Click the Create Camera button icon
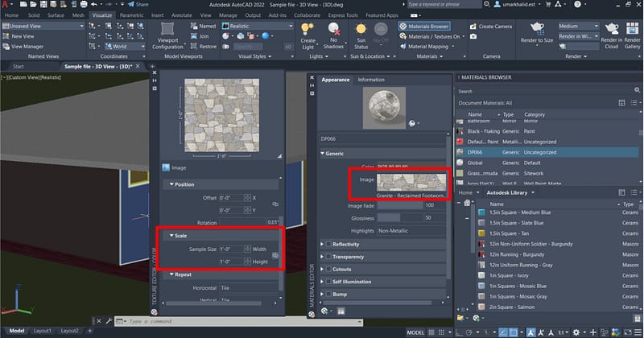This screenshot has height=338, width=644. click(473, 26)
